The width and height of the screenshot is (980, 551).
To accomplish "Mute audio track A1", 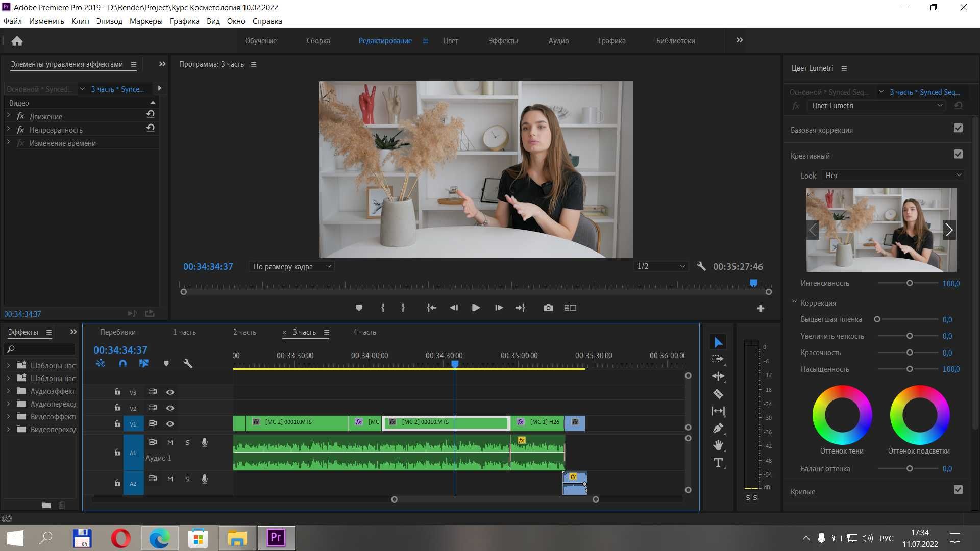I will [x=170, y=443].
